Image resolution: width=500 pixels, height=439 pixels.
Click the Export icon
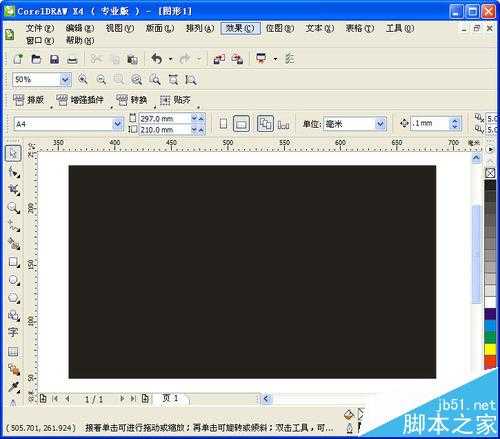coord(237,59)
